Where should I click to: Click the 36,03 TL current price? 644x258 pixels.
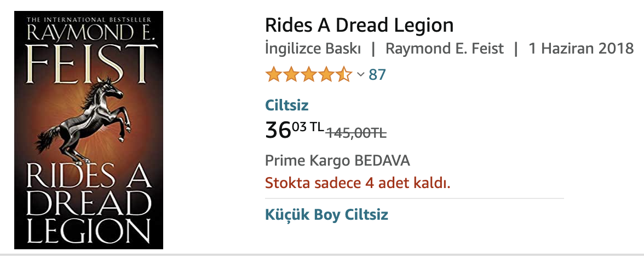pyautogui.click(x=294, y=130)
